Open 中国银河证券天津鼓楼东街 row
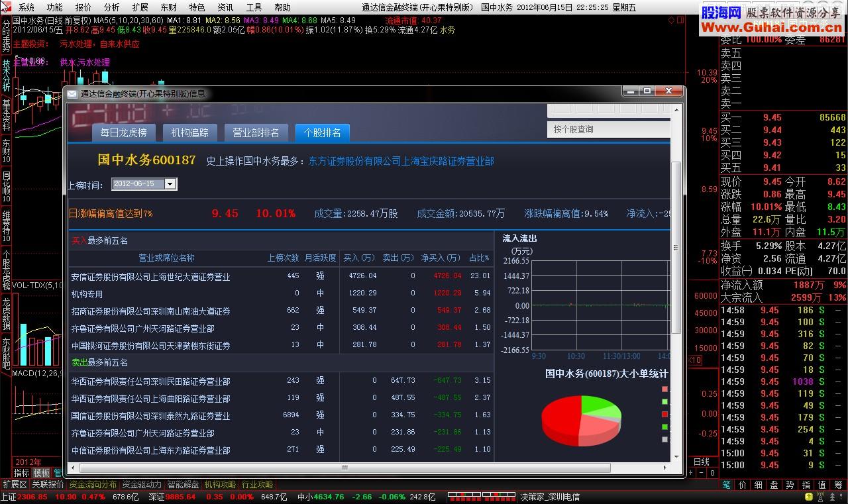Image resolution: width=848 pixels, height=504 pixels. pyautogui.click(x=281, y=345)
